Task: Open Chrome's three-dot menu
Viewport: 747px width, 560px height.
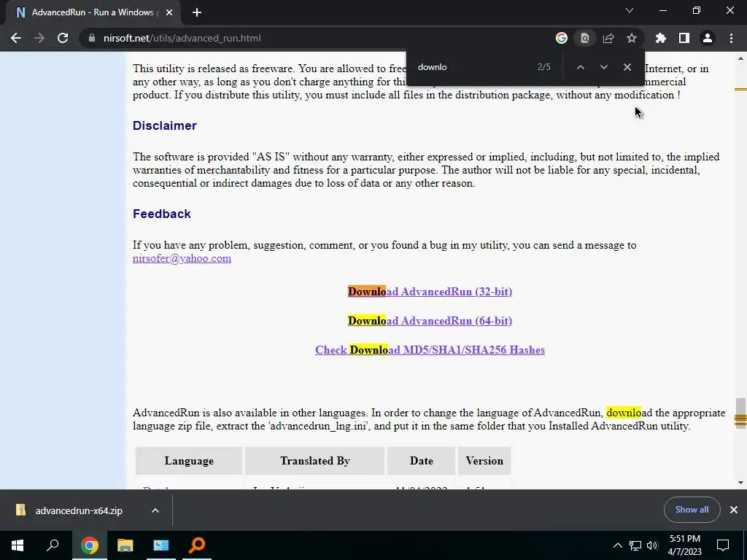Action: 731,38
